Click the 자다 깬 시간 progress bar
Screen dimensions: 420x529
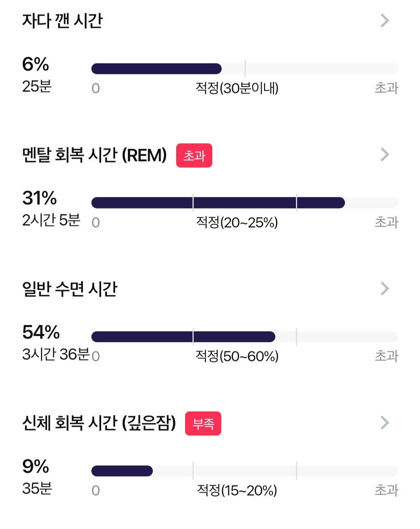click(245, 69)
